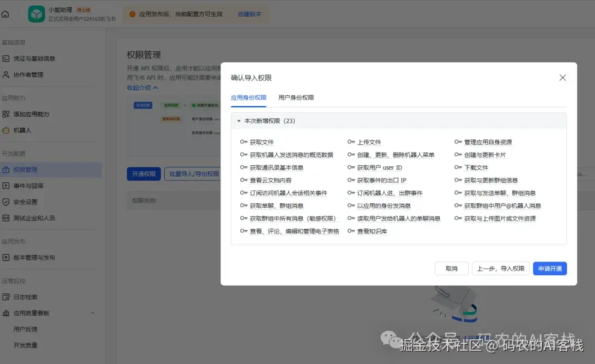595x364 pixels.
Task: Click permission 创建与更新卡片
Action: (485, 155)
